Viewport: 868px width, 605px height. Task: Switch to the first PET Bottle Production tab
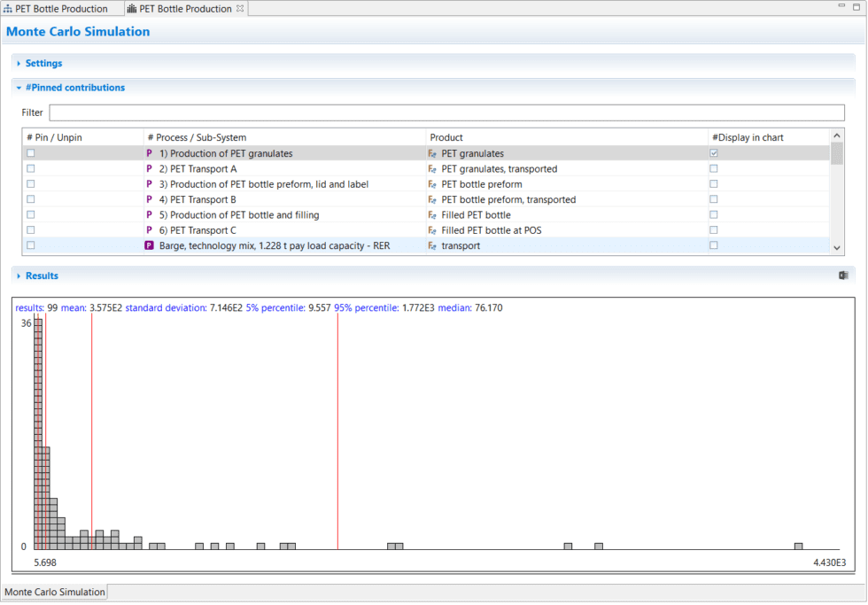[60, 9]
